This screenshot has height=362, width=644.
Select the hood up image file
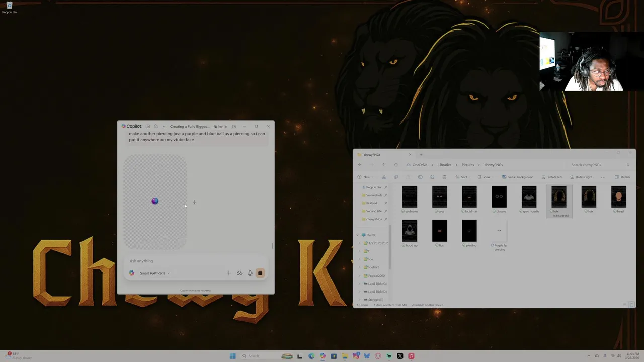click(410, 233)
